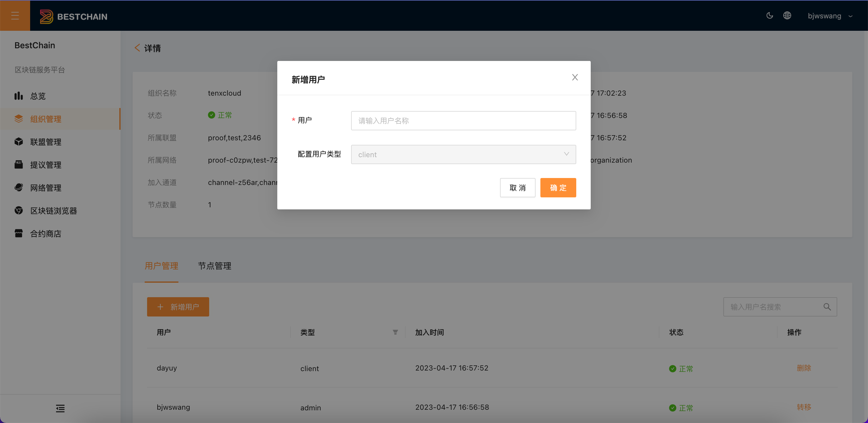The image size is (868, 423).
Task: Focus the 用户 name input field
Action: 463,121
